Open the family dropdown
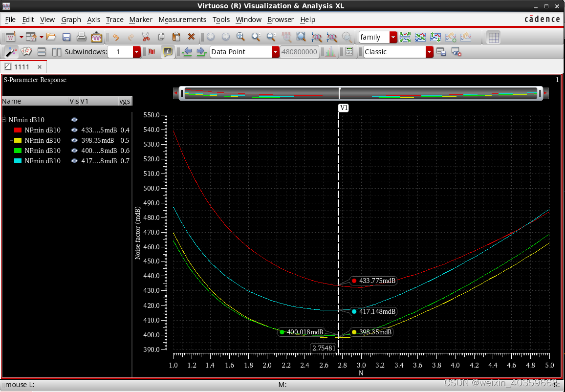 click(x=393, y=37)
